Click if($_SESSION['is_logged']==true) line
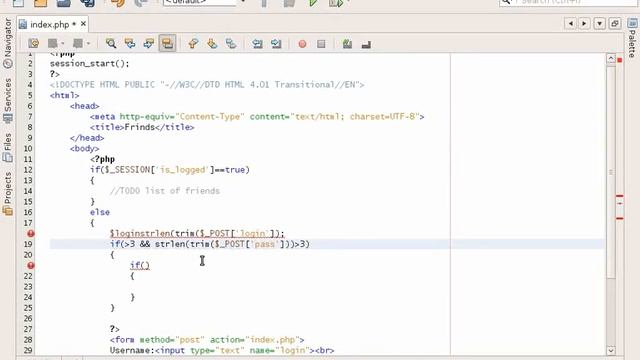This screenshot has width=640, height=360. tap(170, 170)
